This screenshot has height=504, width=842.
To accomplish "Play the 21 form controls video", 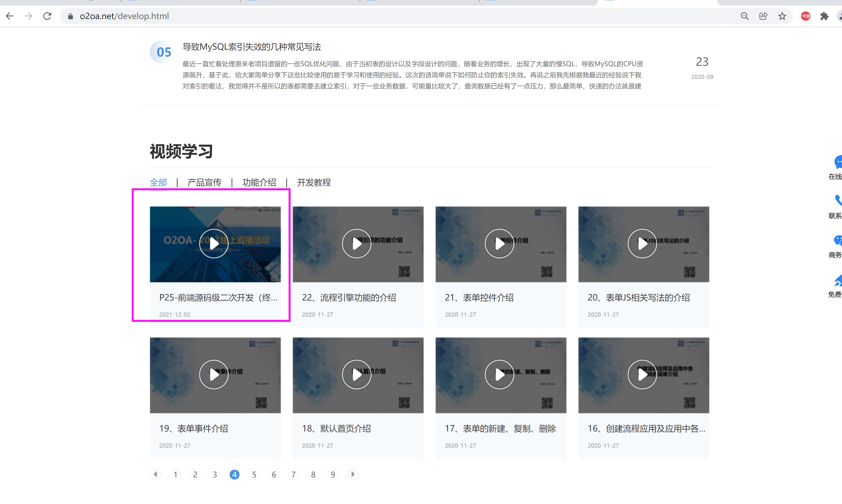I will pyautogui.click(x=499, y=244).
